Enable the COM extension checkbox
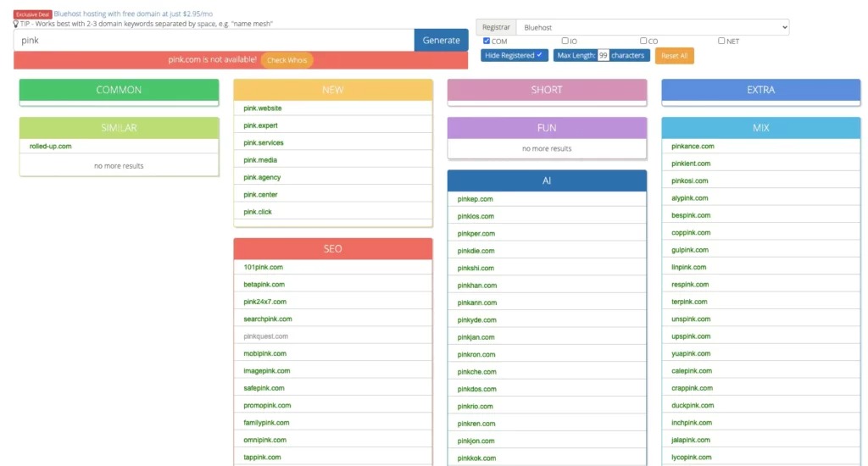This screenshot has height=466, width=868. click(487, 41)
